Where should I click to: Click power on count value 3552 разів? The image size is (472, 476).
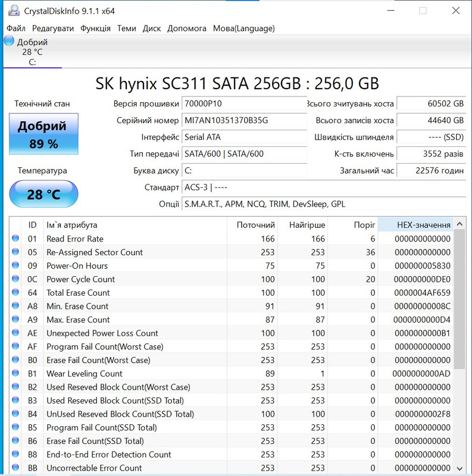(x=432, y=154)
